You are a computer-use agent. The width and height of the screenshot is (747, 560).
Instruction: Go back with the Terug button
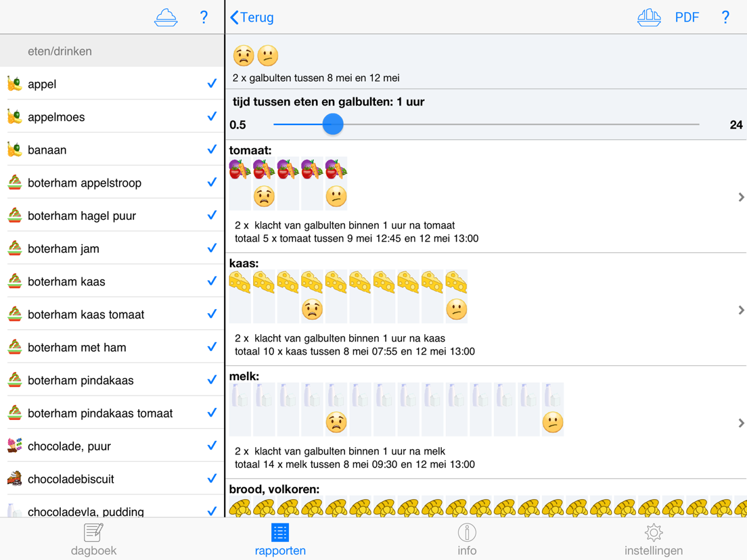pyautogui.click(x=252, y=17)
